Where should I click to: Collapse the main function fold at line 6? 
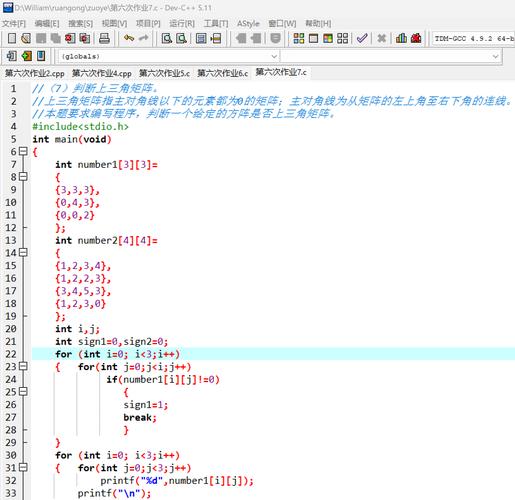(x=23, y=151)
